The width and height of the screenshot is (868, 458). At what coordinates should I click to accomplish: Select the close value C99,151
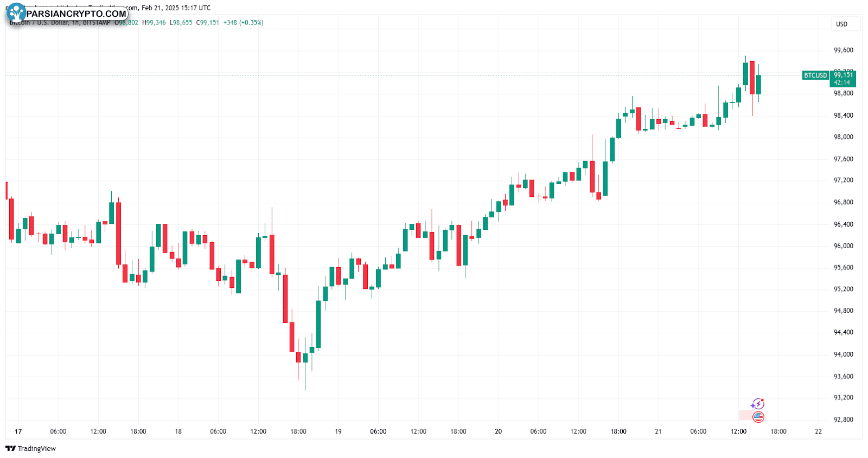208,23
